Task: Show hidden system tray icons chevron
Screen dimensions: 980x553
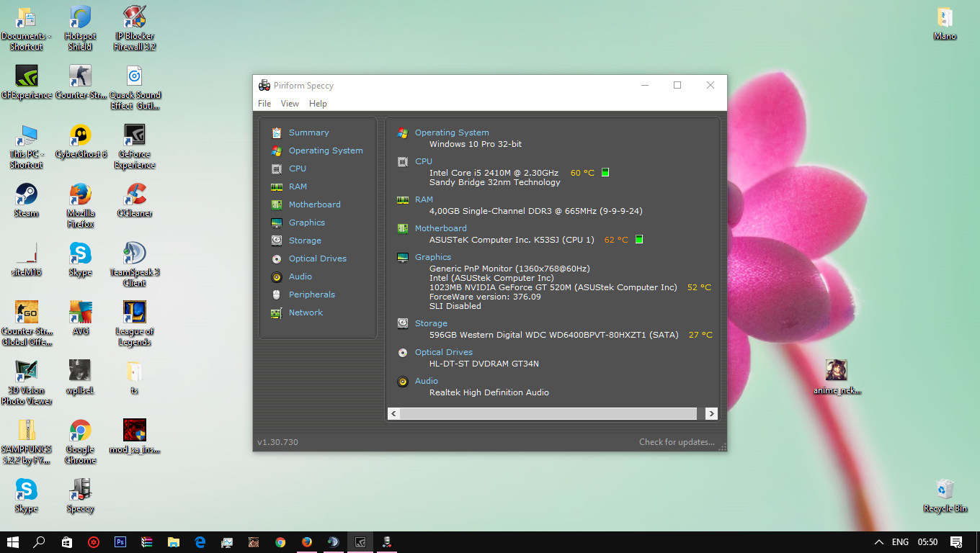Action: 878,542
